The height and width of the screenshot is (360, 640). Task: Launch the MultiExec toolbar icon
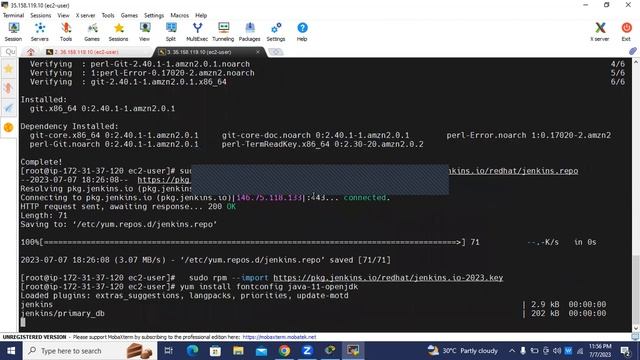pyautogui.click(x=197, y=31)
